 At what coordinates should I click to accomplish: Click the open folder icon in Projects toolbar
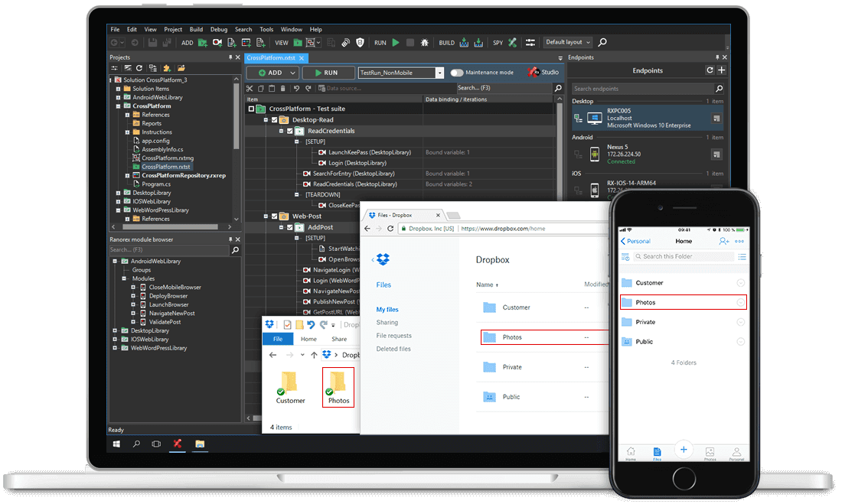181,68
